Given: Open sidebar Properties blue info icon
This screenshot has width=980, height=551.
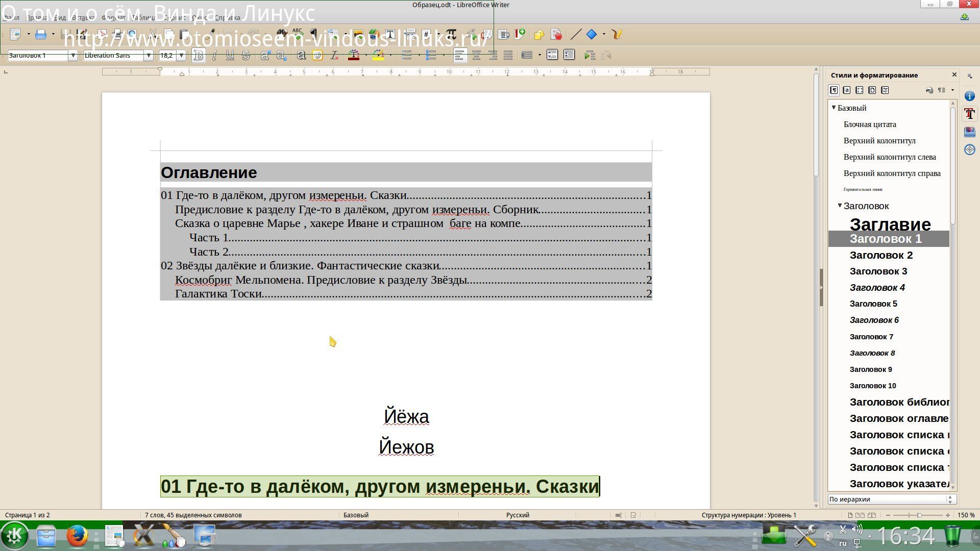Looking at the screenshot, I should pos(970,96).
